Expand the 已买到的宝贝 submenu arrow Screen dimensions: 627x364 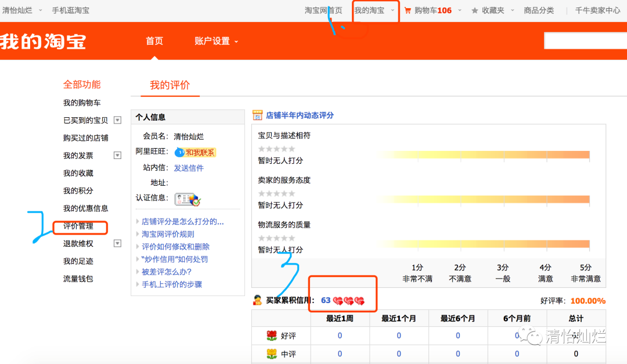(x=117, y=120)
